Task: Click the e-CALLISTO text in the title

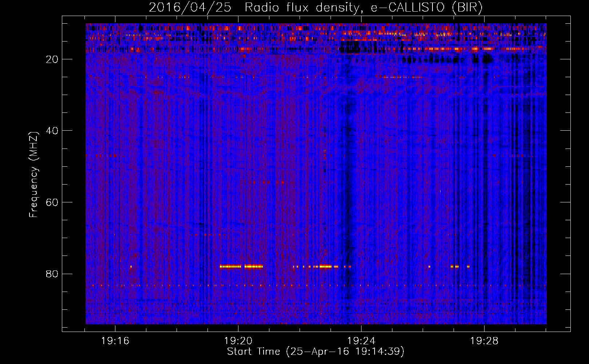Action: (x=408, y=8)
